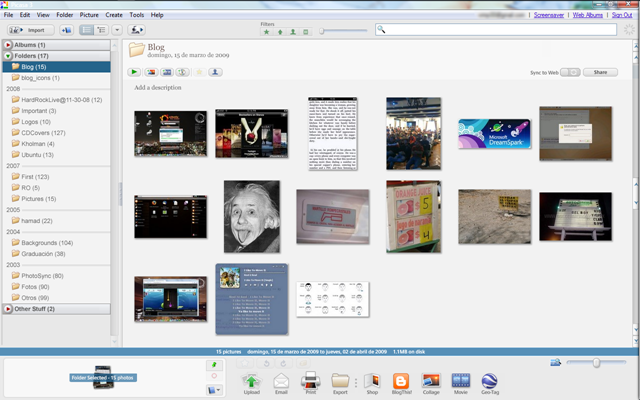Switch to tree view of folders
Screen dimensions: 640x400
101,30
